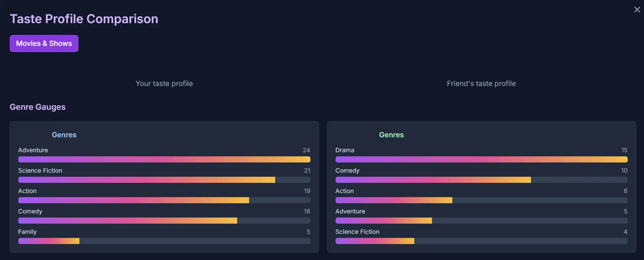Click the Science Fiction label in your profile
This screenshot has height=260, width=644.
point(40,170)
